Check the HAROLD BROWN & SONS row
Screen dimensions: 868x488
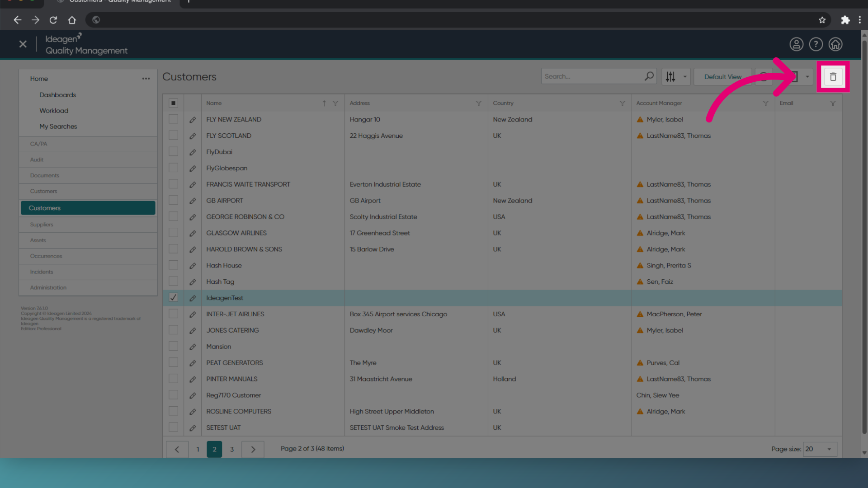click(x=173, y=249)
